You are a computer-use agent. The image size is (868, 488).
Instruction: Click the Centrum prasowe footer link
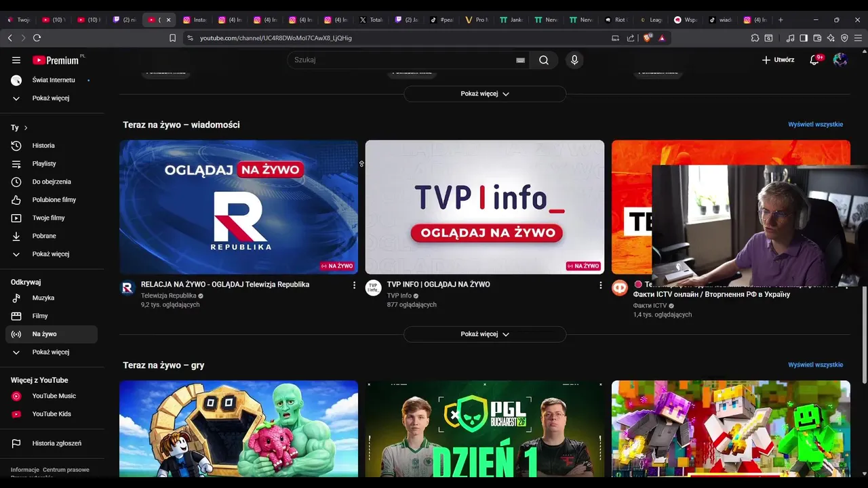click(x=66, y=470)
